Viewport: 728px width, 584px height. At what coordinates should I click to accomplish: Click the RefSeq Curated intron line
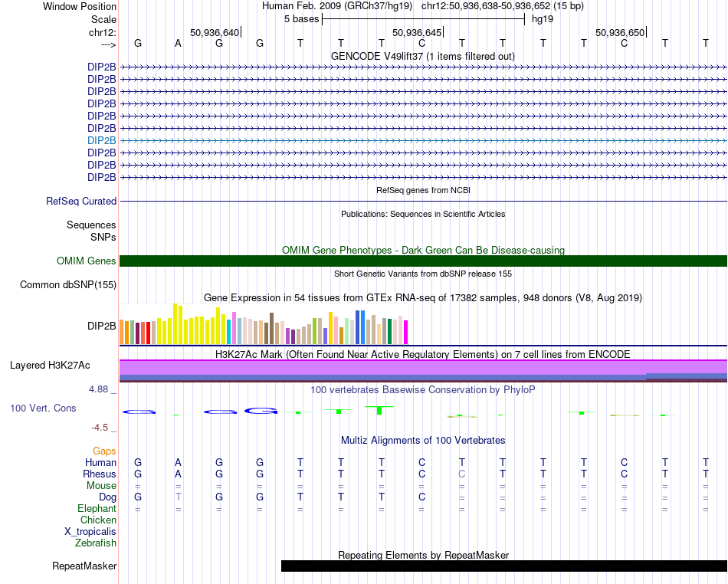[423, 201]
